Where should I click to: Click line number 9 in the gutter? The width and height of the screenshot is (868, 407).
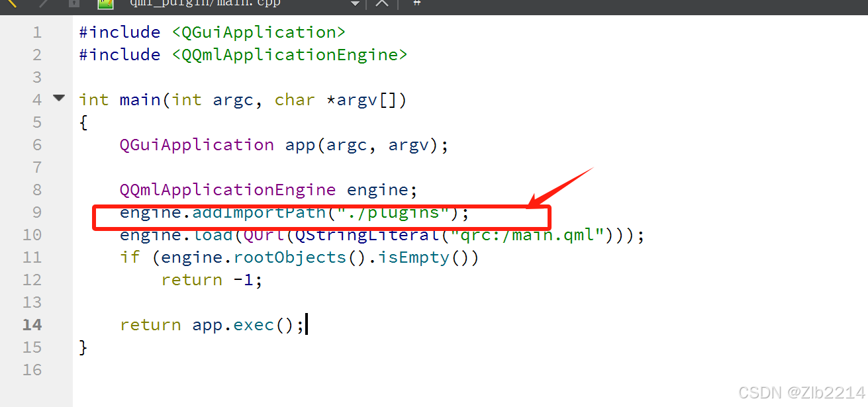pyautogui.click(x=36, y=212)
